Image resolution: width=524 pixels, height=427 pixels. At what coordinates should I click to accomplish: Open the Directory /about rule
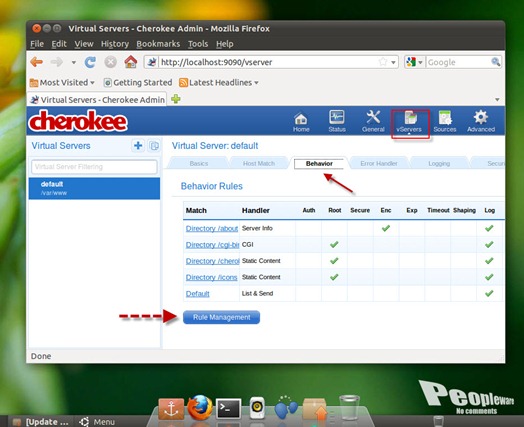[212, 228]
